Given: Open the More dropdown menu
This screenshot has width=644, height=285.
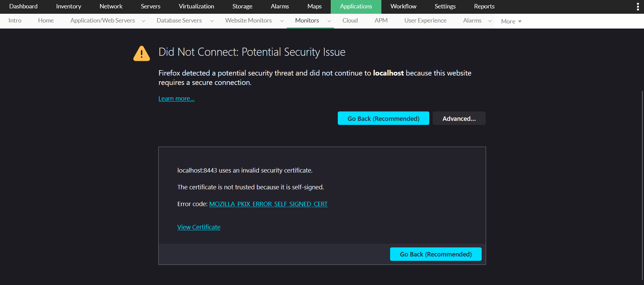Looking at the screenshot, I should [511, 21].
